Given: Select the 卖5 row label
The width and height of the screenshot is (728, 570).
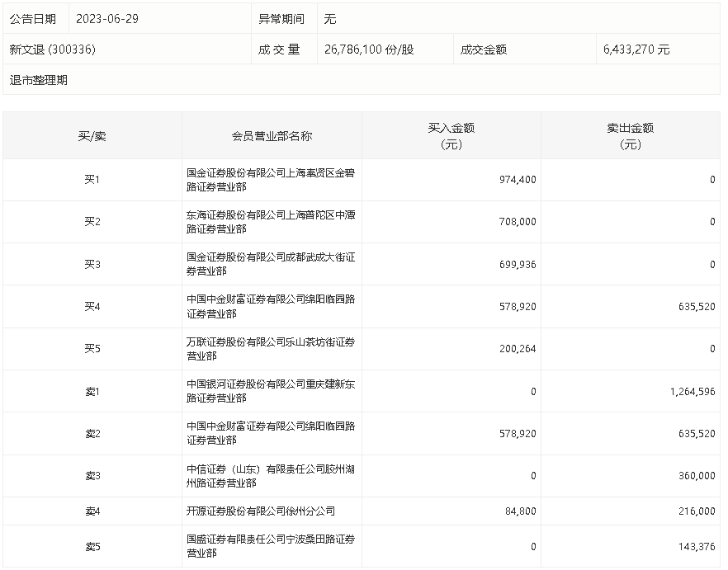Looking at the screenshot, I should [x=92, y=547].
